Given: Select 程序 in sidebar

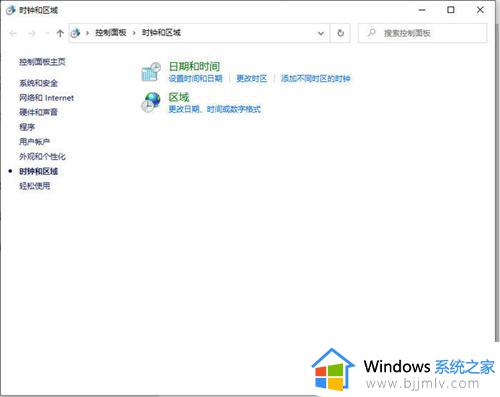Looking at the screenshot, I should click(x=27, y=127).
